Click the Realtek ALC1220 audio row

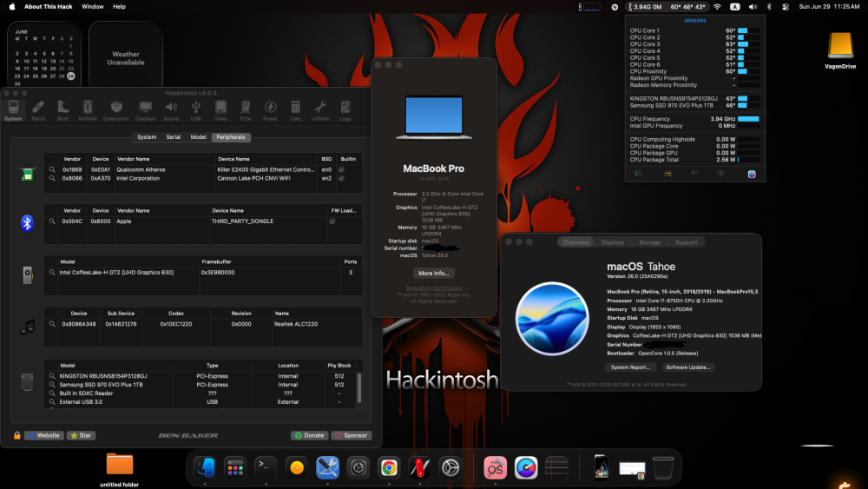tap(203, 324)
